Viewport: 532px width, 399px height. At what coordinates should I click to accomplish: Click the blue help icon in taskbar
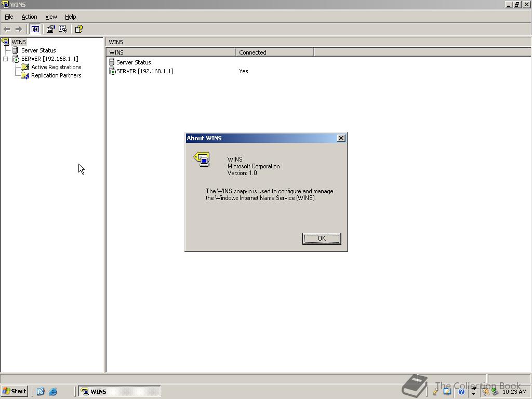[x=461, y=392]
